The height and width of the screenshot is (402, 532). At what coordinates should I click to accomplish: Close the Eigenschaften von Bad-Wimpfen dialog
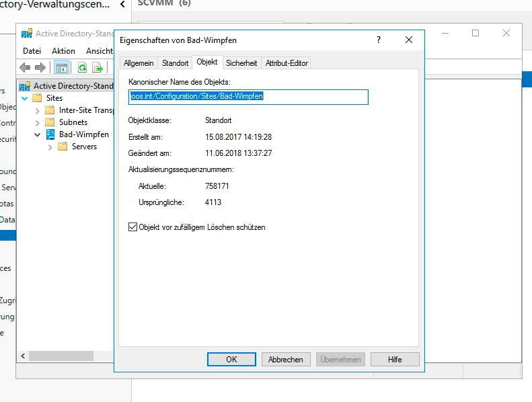pos(409,40)
